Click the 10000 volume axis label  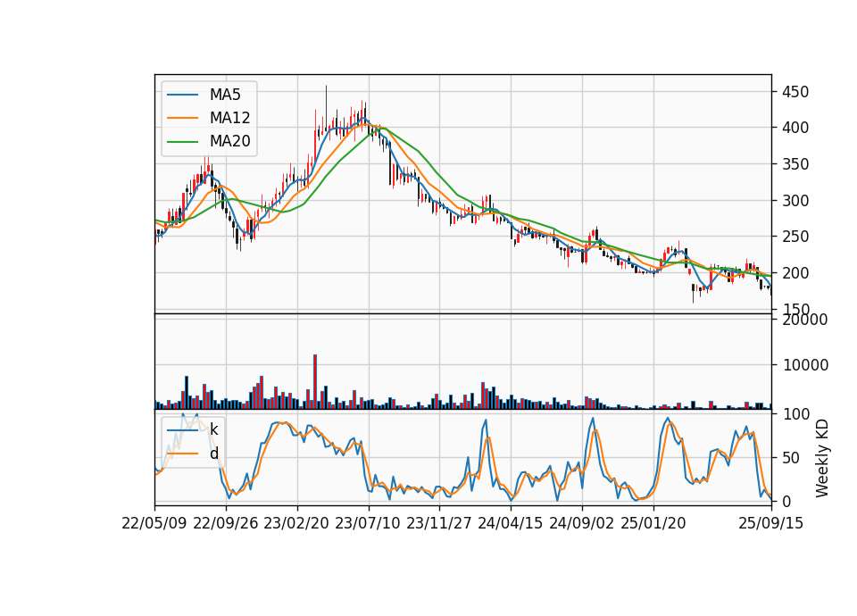click(x=805, y=365)
